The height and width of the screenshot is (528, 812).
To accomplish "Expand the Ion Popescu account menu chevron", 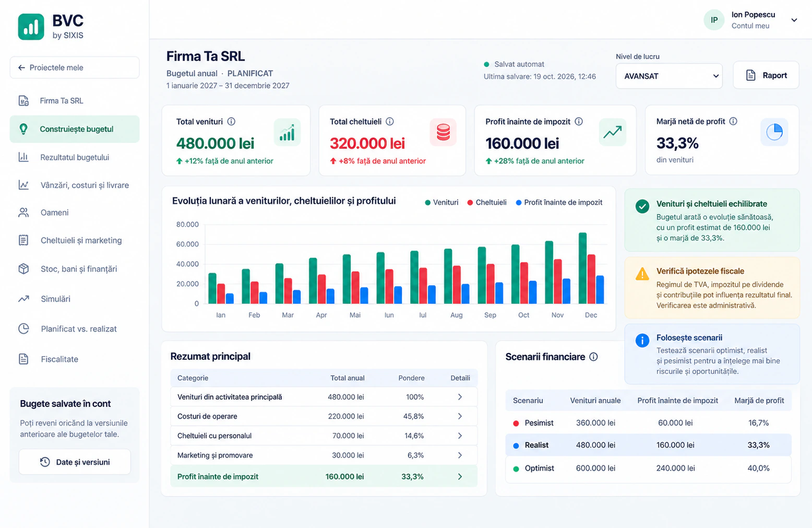I will (794, 20).
